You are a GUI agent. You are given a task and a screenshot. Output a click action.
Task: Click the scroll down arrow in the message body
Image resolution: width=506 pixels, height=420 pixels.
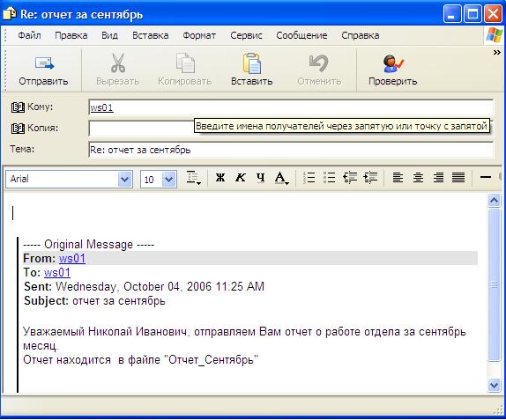tap(494, 385)
